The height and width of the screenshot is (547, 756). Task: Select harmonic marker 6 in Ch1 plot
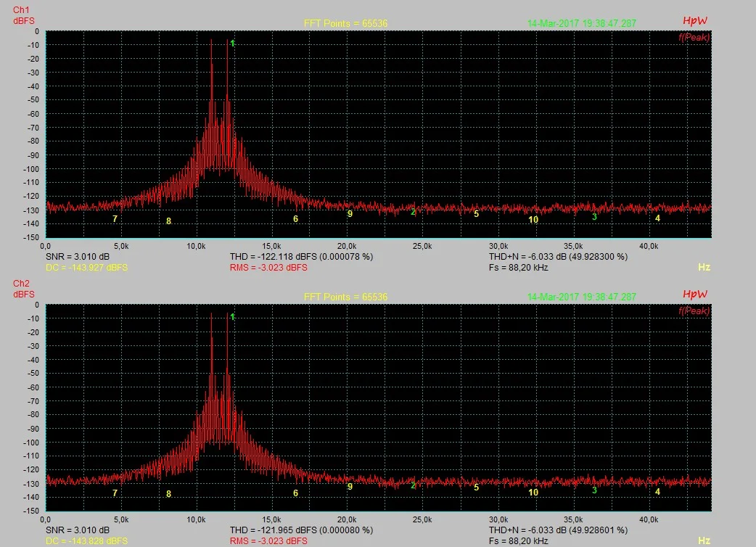point(295,219)
